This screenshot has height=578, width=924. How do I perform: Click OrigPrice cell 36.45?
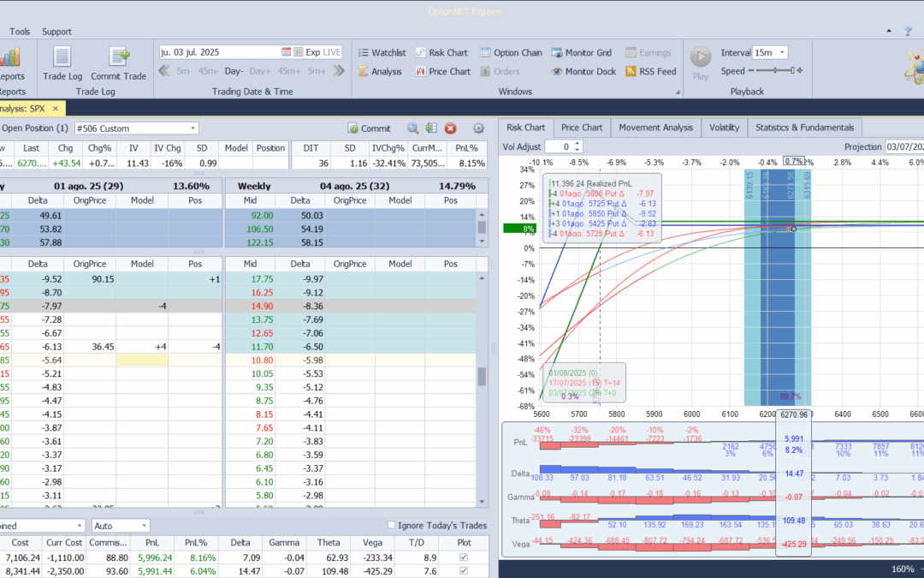[x=90, y=347]
